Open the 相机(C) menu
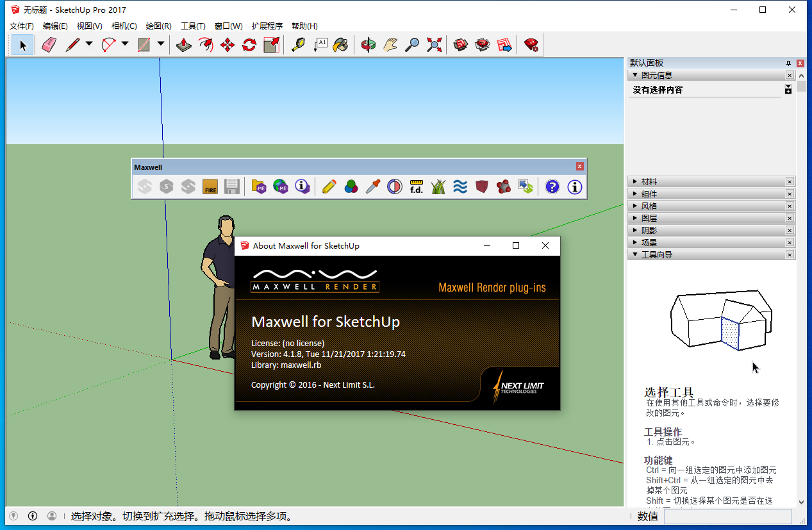The image size is (812, 530). click(x=124, y=26)
